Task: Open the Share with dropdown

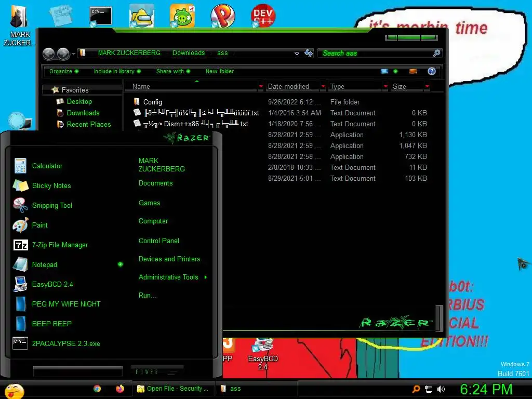Action: pos(173,71)
